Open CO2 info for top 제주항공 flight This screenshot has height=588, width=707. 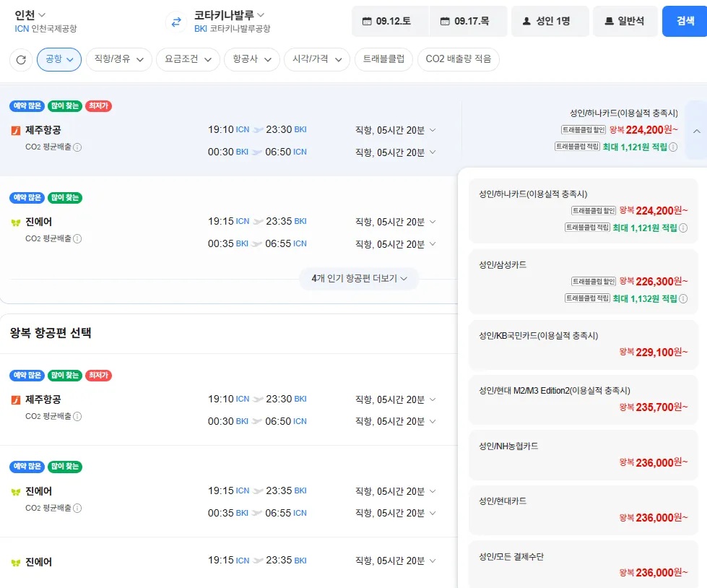(x=77, y=147)
